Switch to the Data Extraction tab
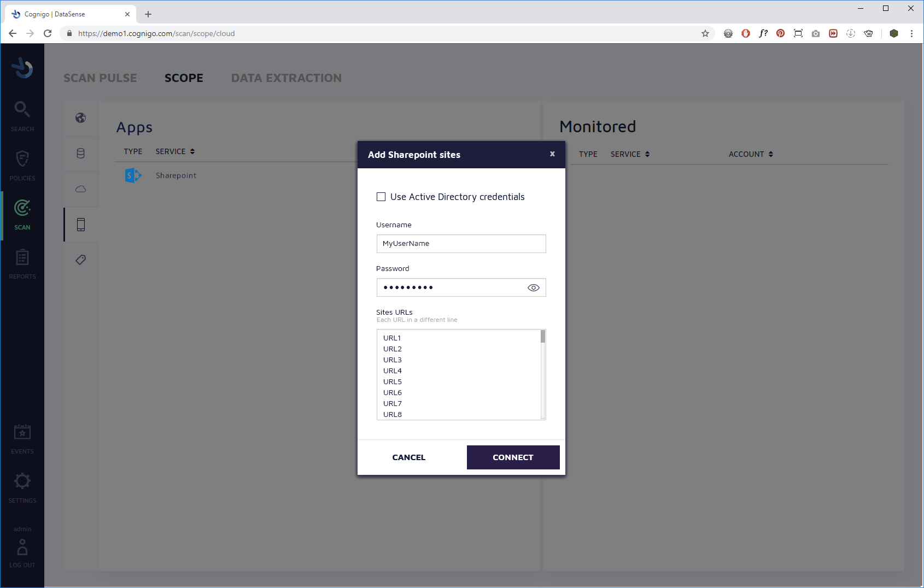 [286, 78]
